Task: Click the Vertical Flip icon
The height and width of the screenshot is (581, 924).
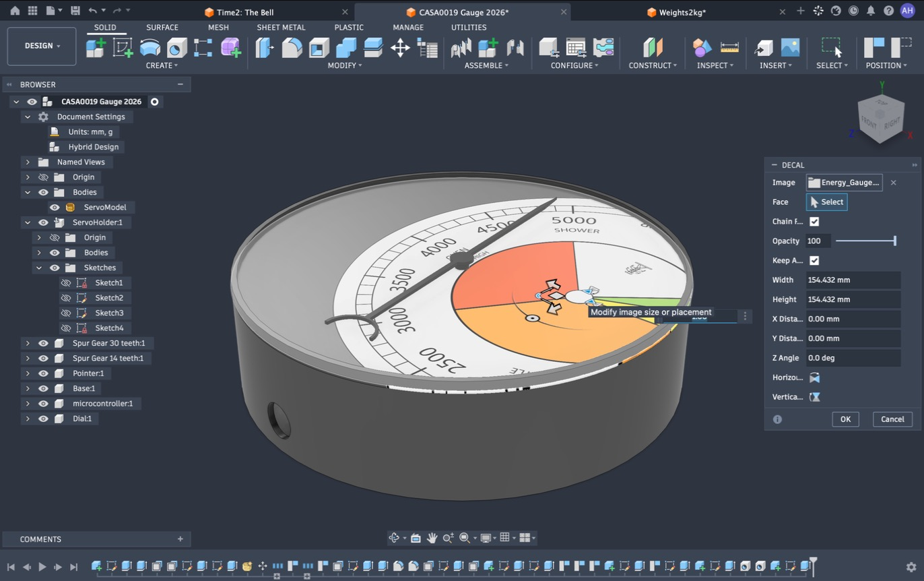Action: (815, 397)
